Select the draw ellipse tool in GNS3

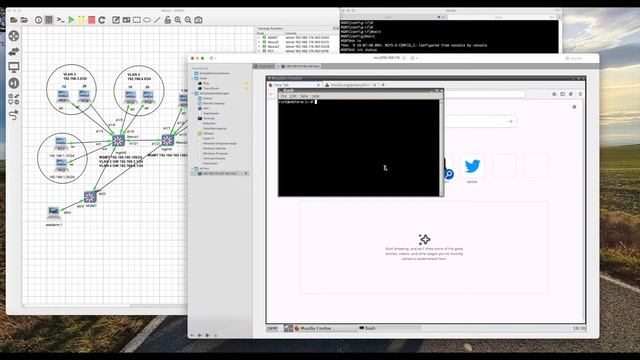point(147,20)
